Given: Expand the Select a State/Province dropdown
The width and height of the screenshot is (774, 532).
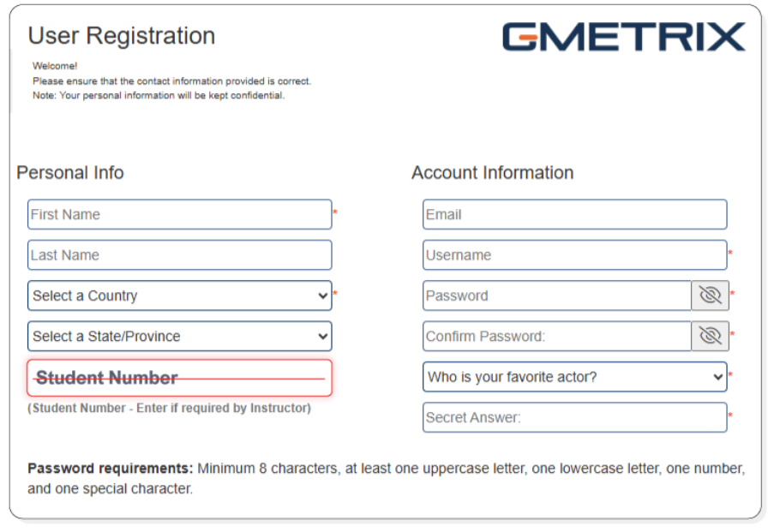Looking at the screenshot, I should coord(178,336).
